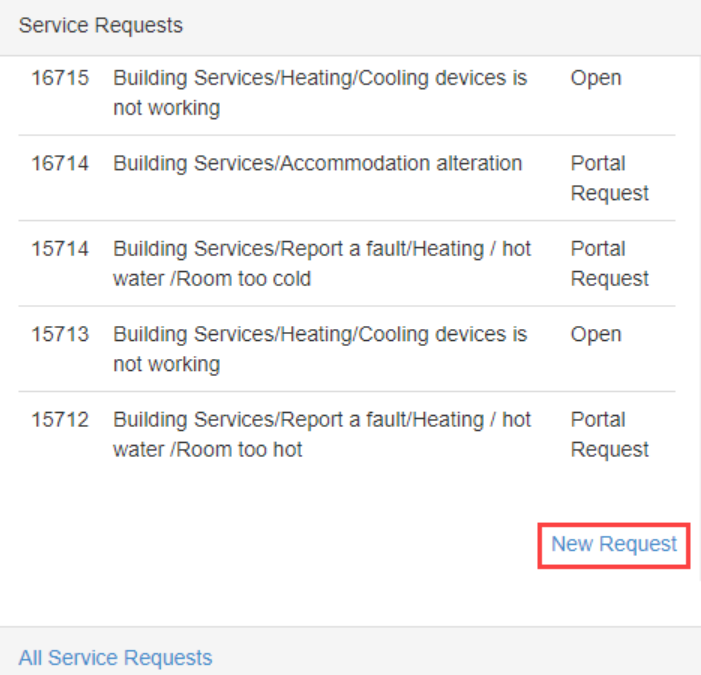This screenshot has height=675, width=701.
Task: Click the Open status of request 16715
Action: tap(596, 78)
